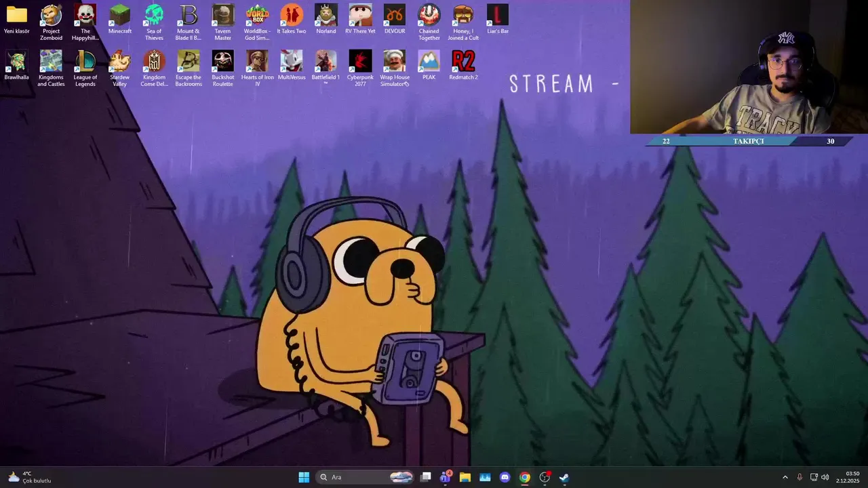The width and height of the screenshot is (868, 488).
Task: Click the microphone tray icon
Action: [x=800, y=477]
